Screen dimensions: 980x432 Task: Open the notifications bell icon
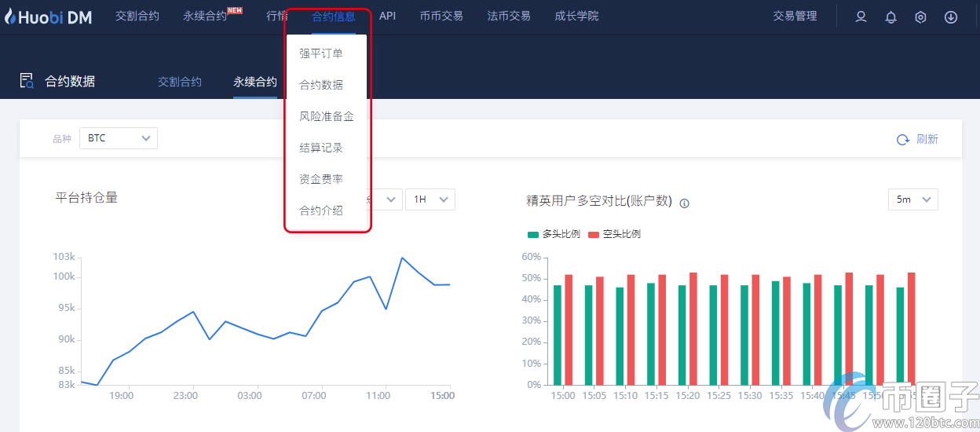coord(890,16)
